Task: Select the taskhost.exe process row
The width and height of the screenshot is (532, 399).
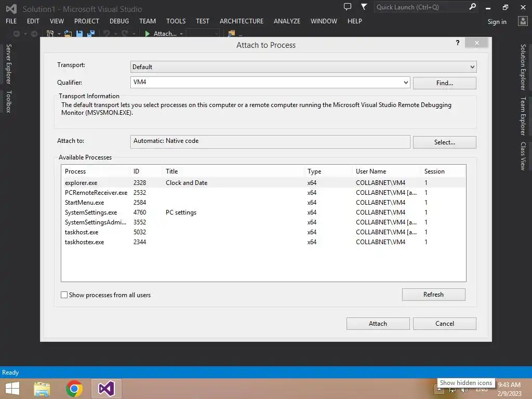Action: 263,232
